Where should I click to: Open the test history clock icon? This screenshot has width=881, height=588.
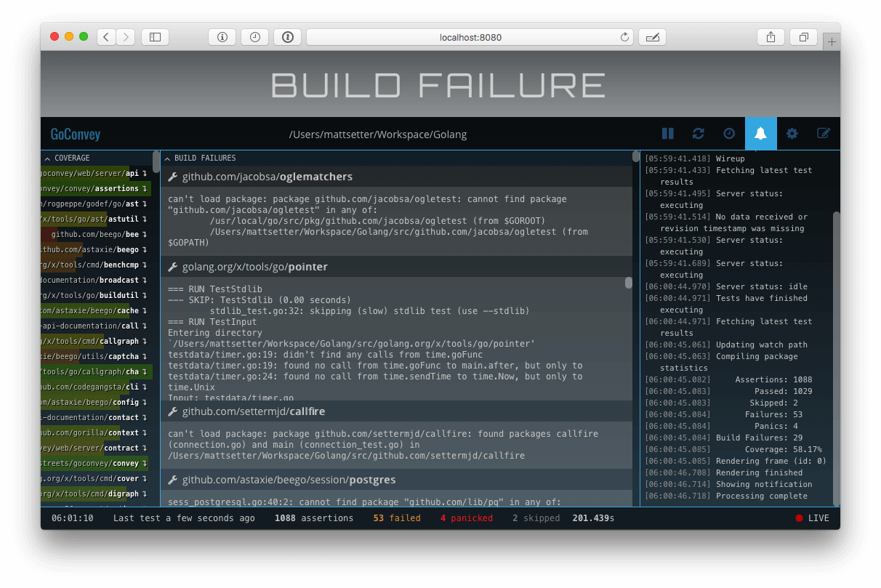[729, 134]
